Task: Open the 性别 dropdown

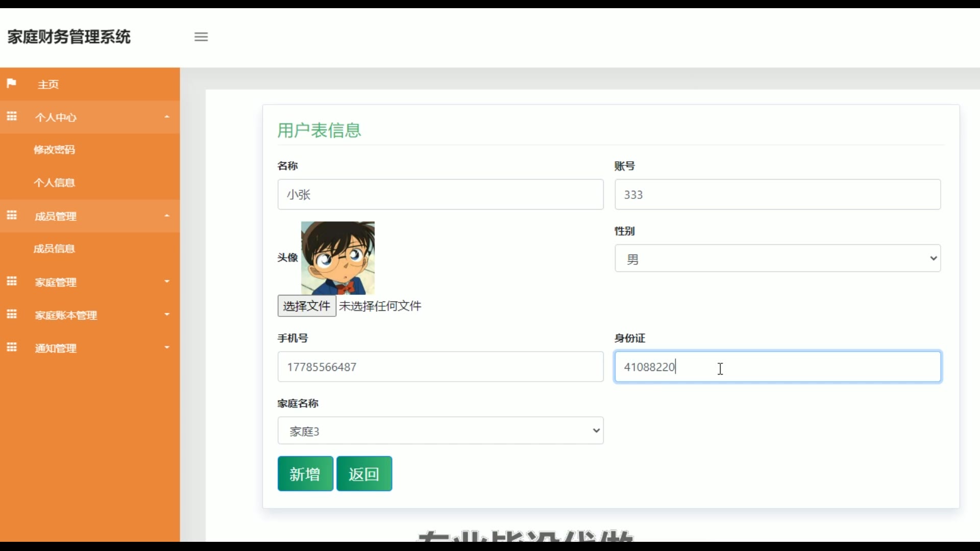Action: click(x=777, y=259)
